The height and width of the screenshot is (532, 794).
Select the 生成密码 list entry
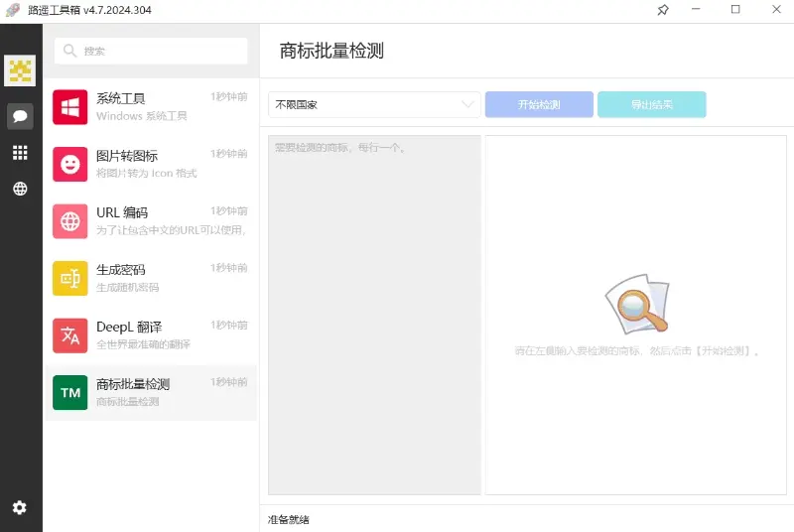pyautogui.click(x=151, y=278)
